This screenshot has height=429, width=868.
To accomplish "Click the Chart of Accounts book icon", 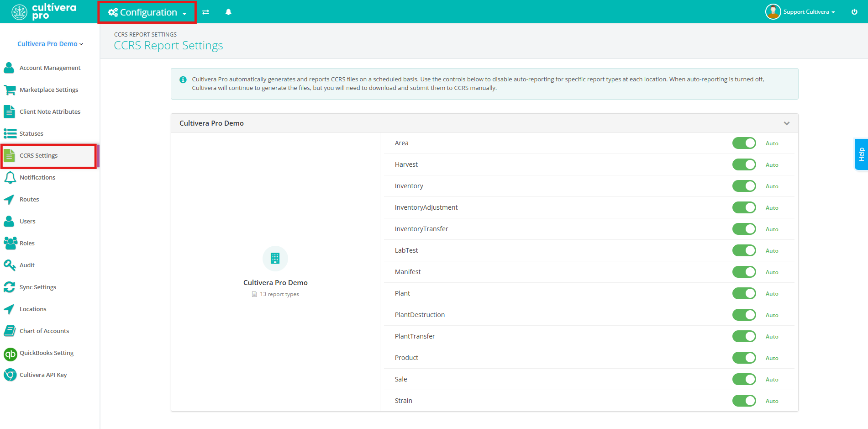I will tap(10, 331).
